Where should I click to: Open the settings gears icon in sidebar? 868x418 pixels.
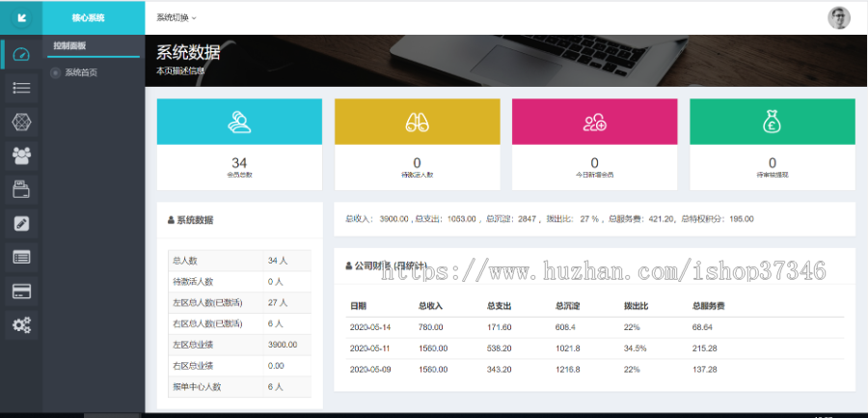21,325
